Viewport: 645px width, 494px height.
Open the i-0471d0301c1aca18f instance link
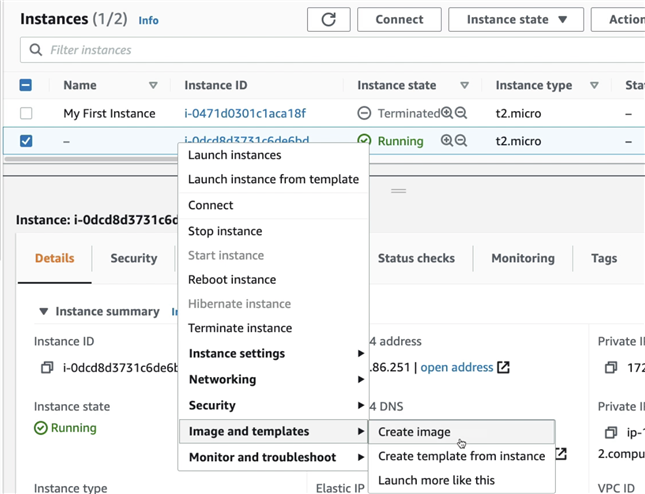pyautogui.click(x=245, y=113)
